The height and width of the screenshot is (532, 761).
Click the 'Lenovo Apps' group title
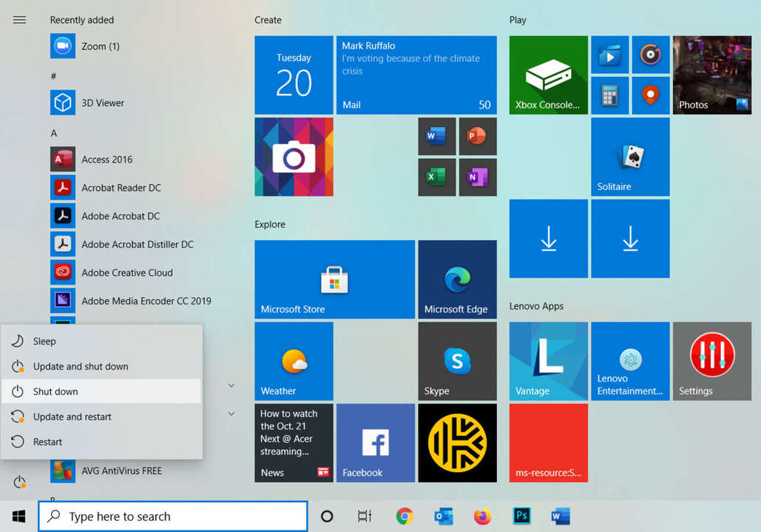[x=536, y=307]
